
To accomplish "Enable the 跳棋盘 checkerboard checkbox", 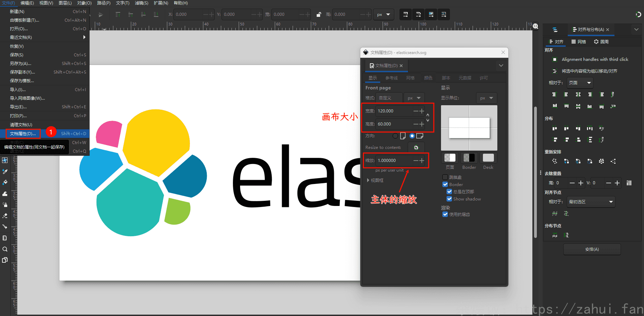I will pos(445,177).
